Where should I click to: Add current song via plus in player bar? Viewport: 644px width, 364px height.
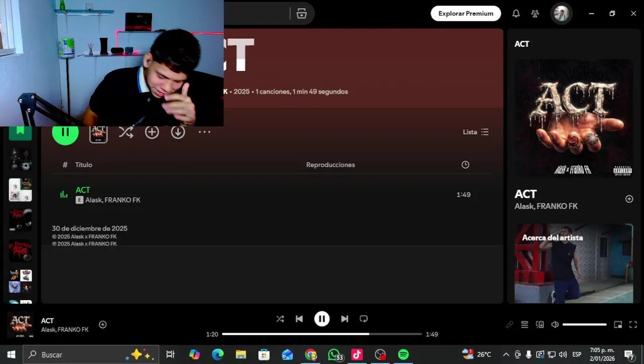(x=103, y=325)
